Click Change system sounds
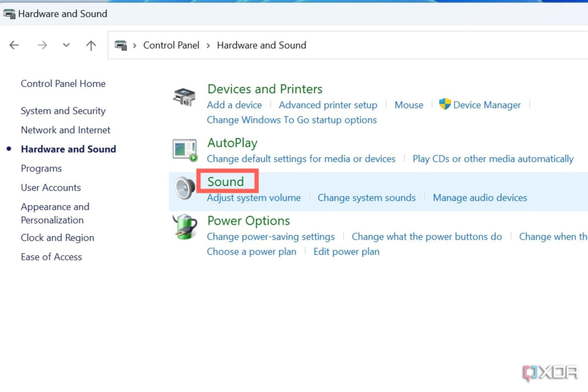The height and width of the screenshot is (392, 588). [367, 197]
